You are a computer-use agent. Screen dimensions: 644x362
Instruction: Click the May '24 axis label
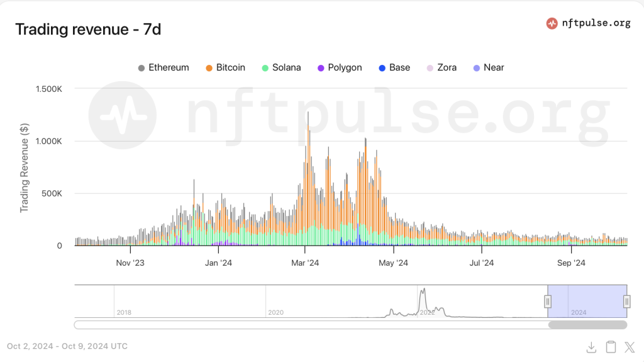393,263
